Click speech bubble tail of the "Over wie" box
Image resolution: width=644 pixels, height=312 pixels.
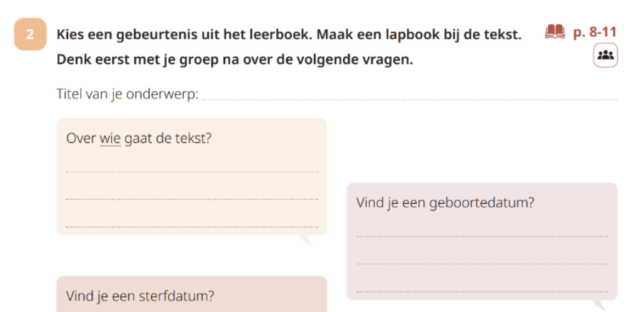(307, 240)
